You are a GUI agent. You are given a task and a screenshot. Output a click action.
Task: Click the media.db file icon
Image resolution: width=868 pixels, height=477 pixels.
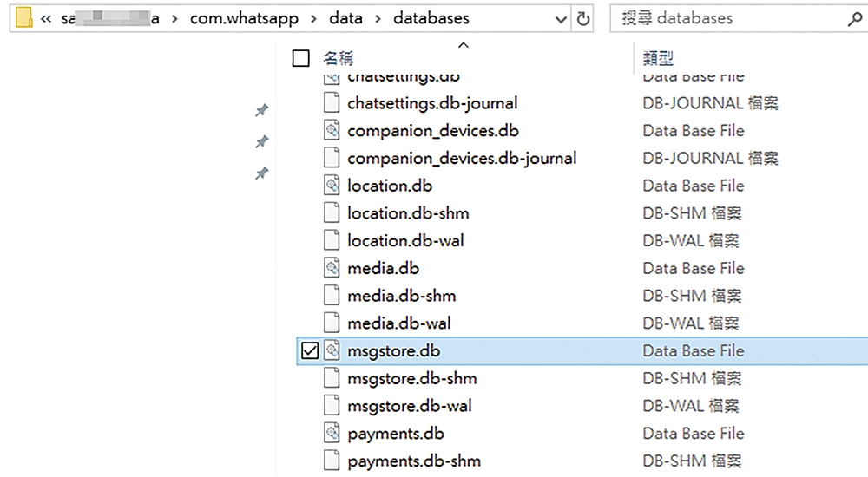[x=332, y=268]
